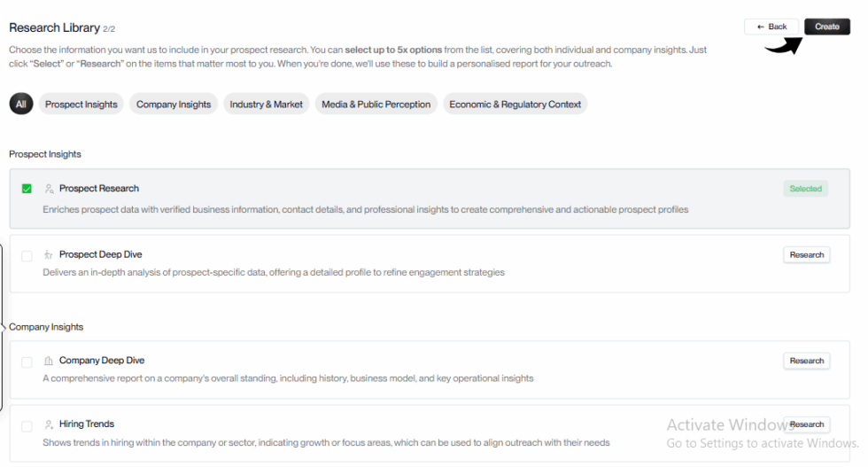Click the green Selected badge
This screenshot has height=467, width=868.
[805, 189]
